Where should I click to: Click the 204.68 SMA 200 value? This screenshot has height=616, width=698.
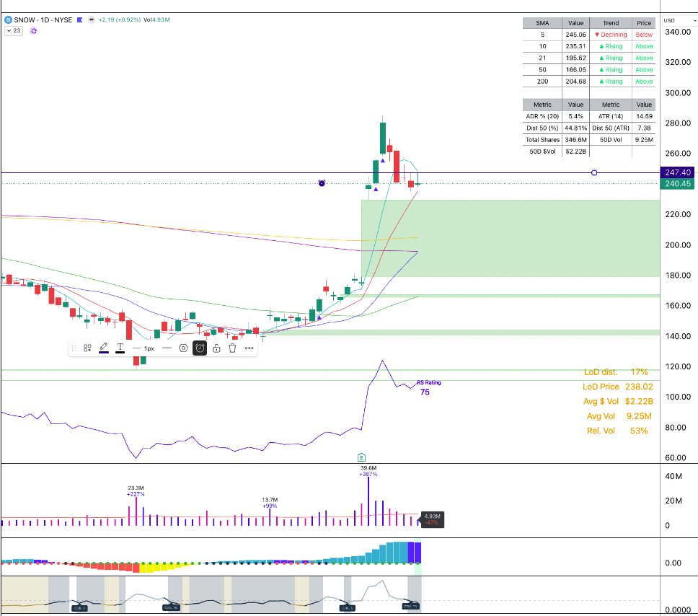[x=575, y=82]
